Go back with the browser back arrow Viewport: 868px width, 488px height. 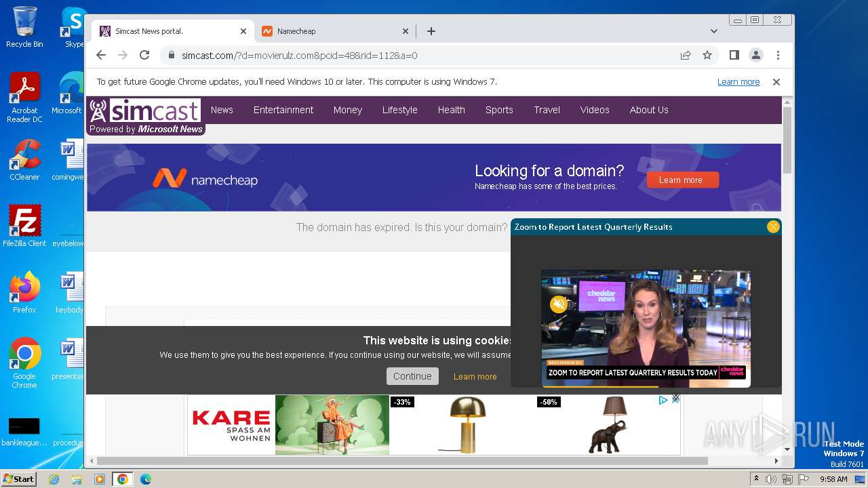(101, 55)
